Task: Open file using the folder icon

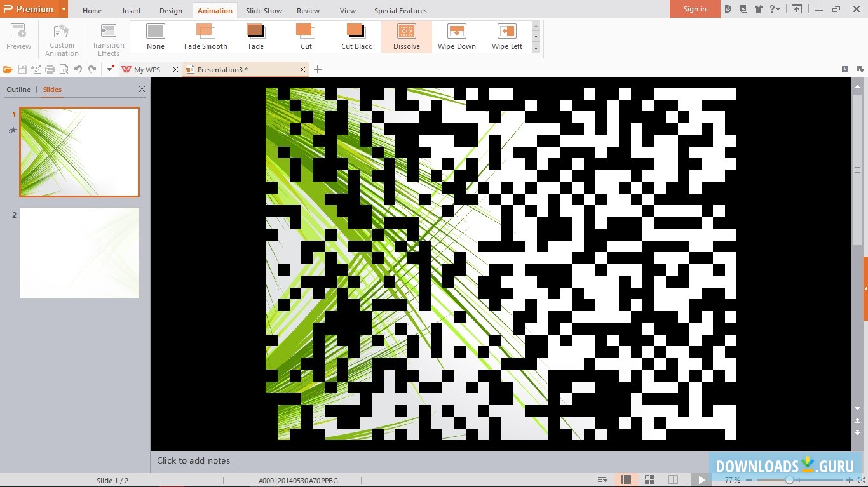Action: pos(8,69)
